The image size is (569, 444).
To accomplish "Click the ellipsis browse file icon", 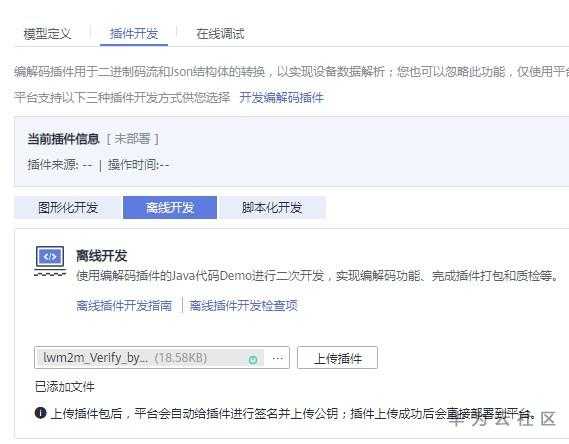I will (x=278, y=358).
